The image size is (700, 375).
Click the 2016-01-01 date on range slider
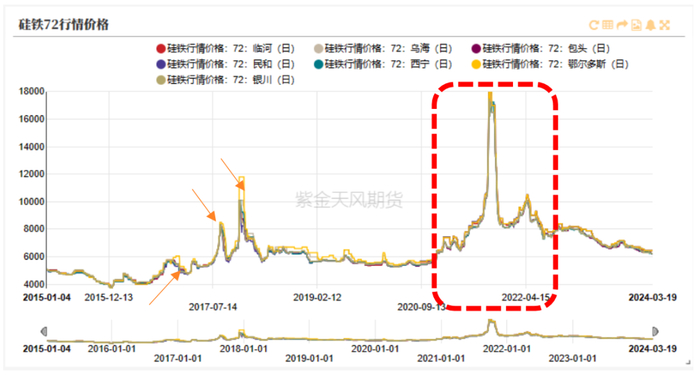tap(112, 349)
